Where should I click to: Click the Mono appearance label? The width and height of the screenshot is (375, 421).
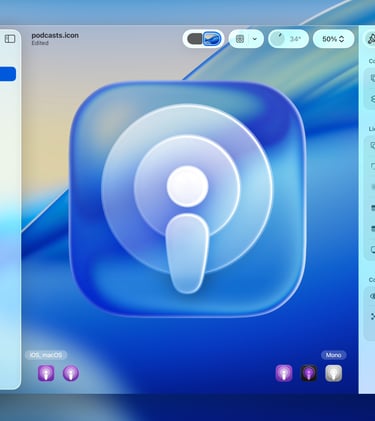(334, 355)
